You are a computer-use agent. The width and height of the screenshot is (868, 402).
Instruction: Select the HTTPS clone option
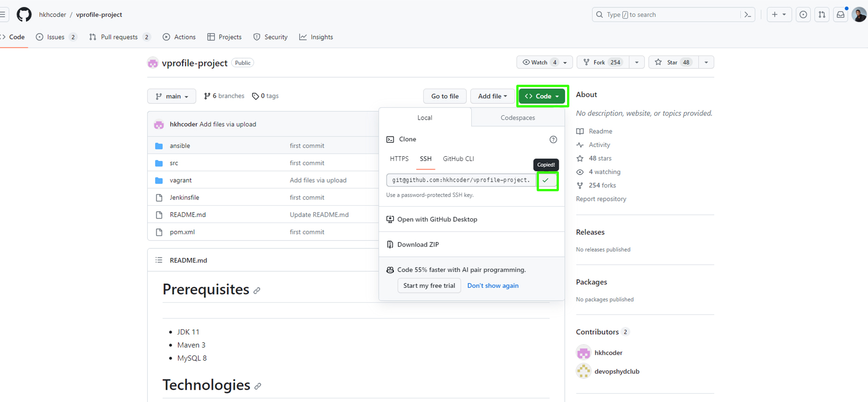(x=399, y=159)
